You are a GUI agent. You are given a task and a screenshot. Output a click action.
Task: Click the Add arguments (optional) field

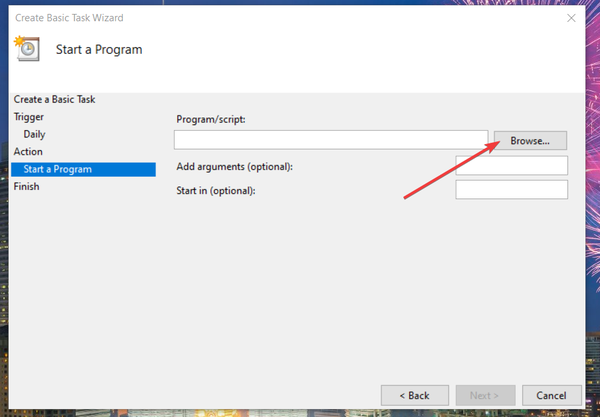pos(511,166)
